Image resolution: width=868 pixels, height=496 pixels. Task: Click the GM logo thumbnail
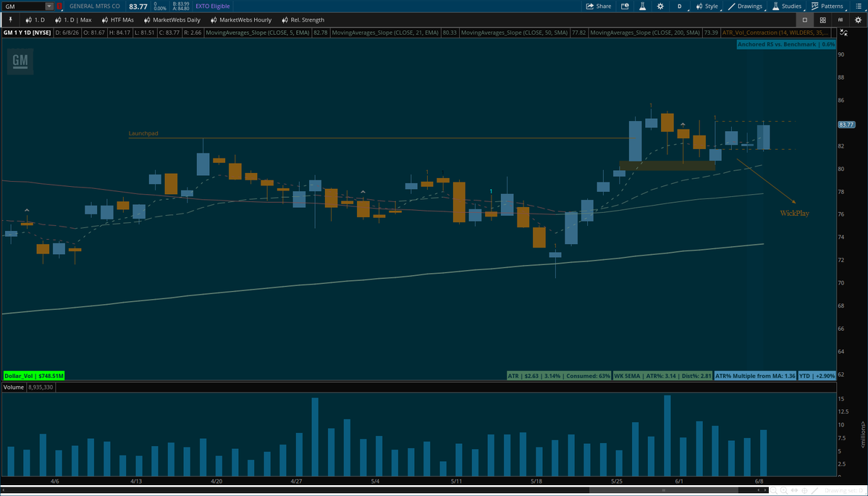coord(20,62)
